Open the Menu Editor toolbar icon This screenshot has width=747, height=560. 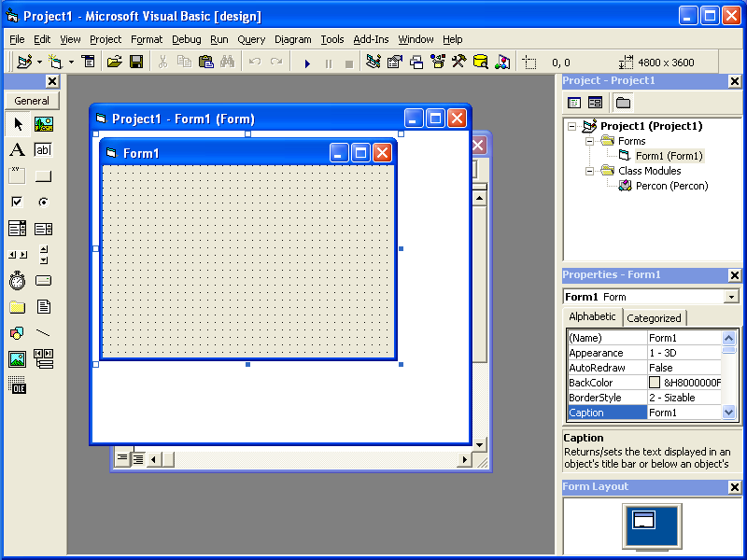(x=88, y=62)
